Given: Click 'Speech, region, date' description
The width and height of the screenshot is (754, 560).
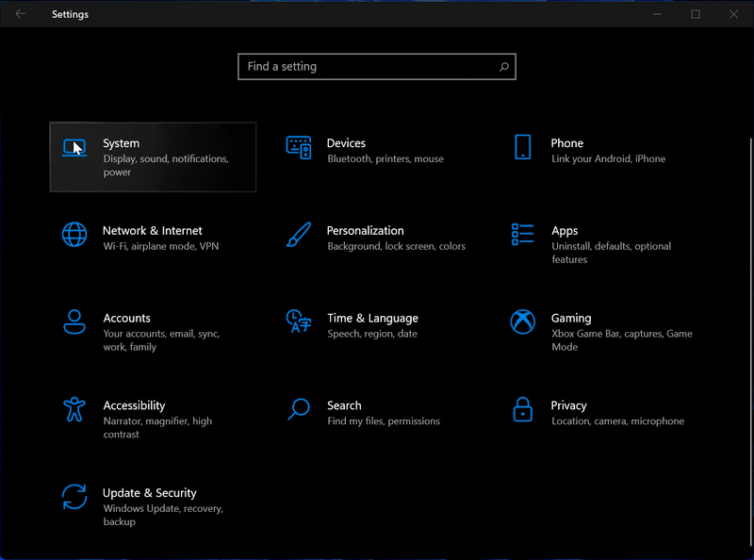Looking at the screenshot, I should pyautogui.click(x=372, y=334).
